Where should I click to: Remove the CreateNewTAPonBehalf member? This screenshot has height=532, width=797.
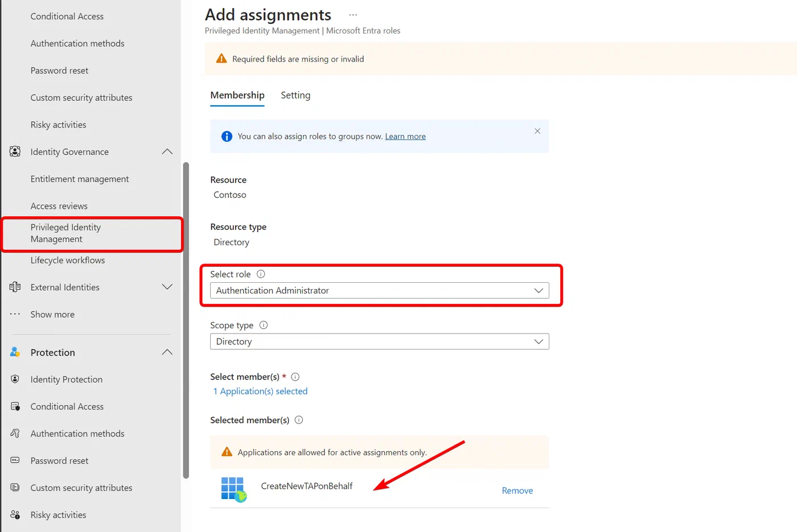pyautogui.click(x=517, y=490)
